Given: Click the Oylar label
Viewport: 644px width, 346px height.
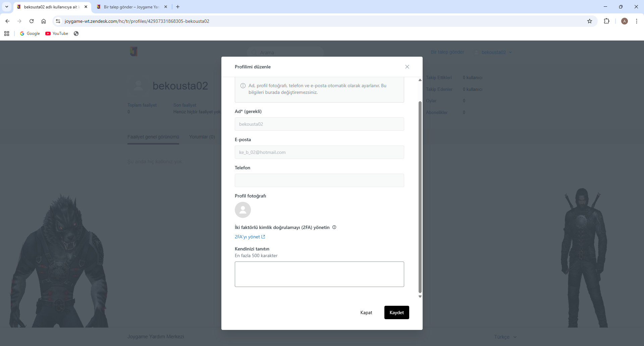Looking at the screenshot, I should (431, 101).
